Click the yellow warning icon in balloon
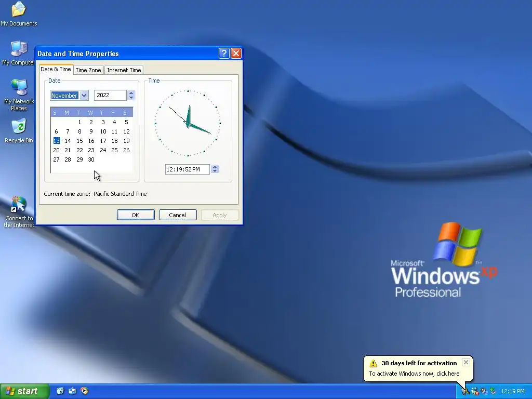 [x=373, y=363]
